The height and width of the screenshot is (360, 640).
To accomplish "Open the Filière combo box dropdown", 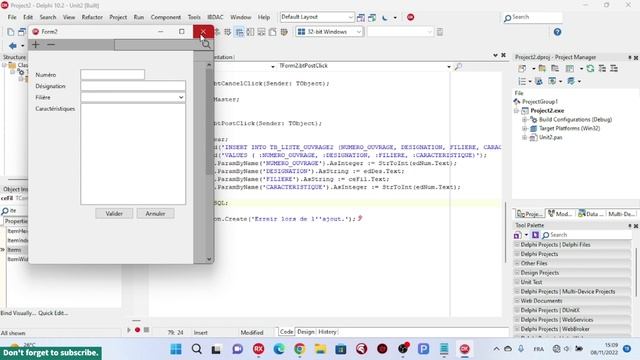I will 181,98.
